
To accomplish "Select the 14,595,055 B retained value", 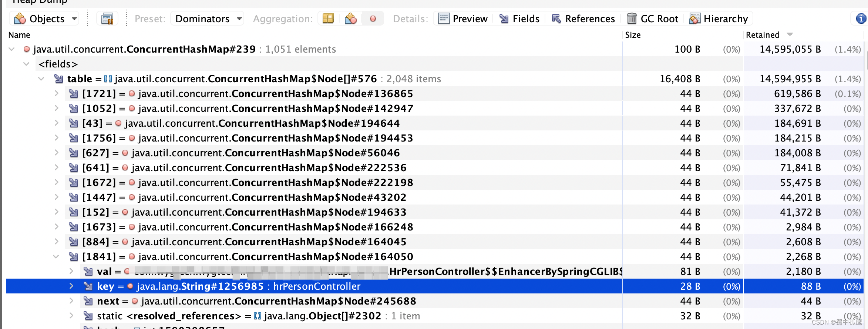I will click(x=790, y=49).
